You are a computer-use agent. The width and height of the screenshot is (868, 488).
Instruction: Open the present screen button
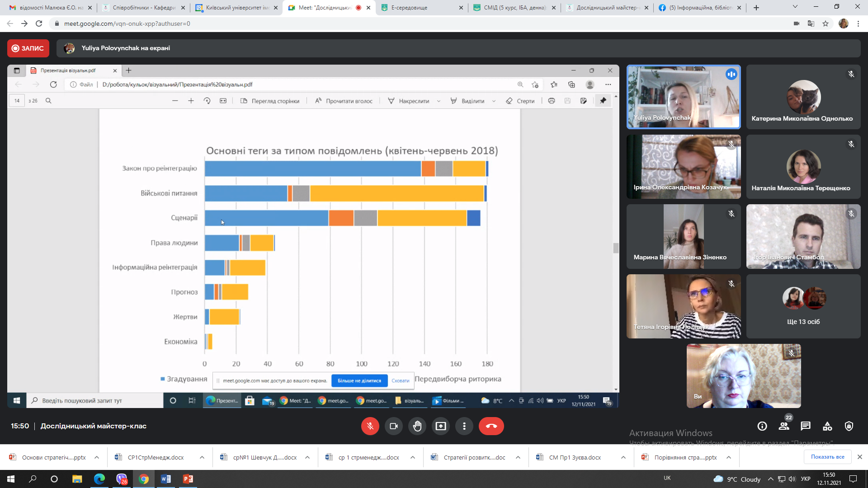(x=440, y=426)
